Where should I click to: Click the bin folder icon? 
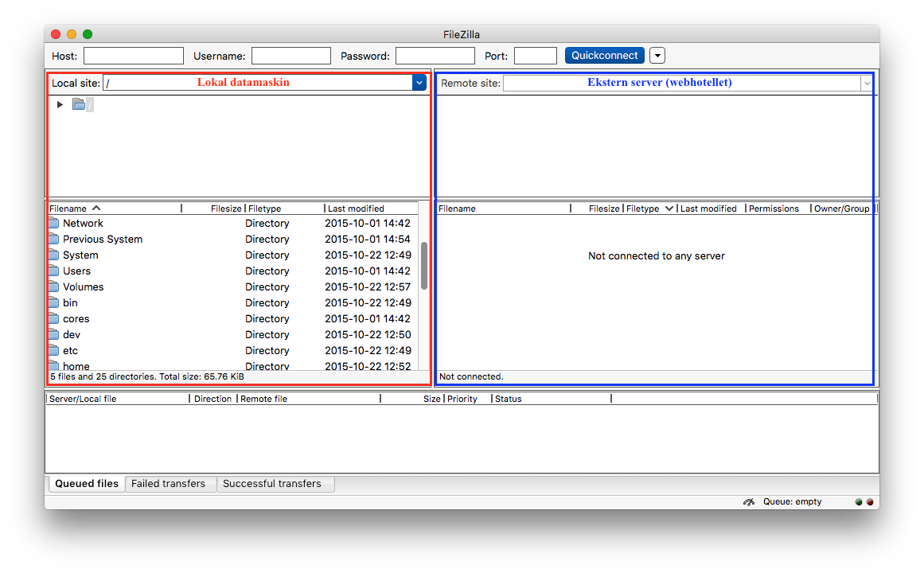54,303
